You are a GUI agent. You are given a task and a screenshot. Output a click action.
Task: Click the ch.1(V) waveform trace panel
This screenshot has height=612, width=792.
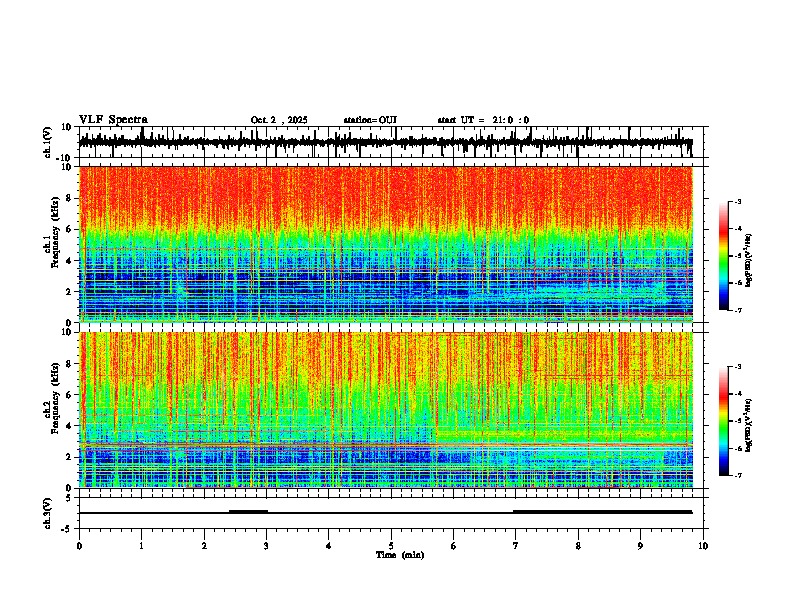coord(390,142)
